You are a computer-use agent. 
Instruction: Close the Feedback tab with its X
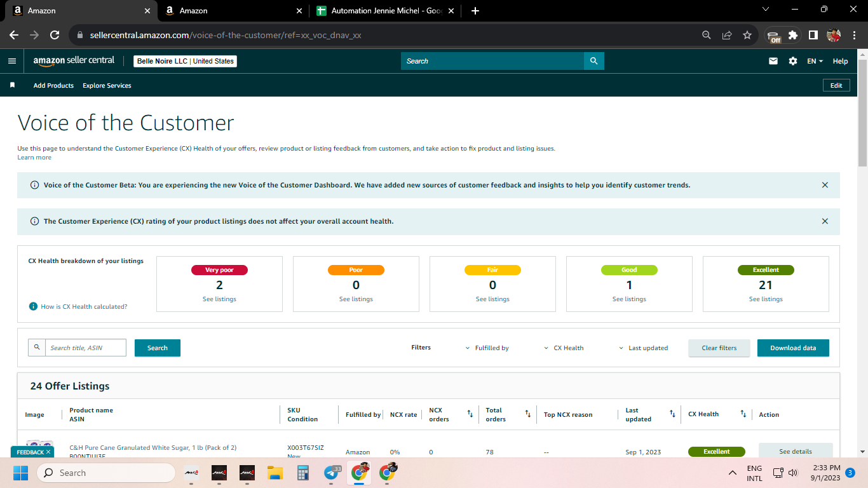48,452
